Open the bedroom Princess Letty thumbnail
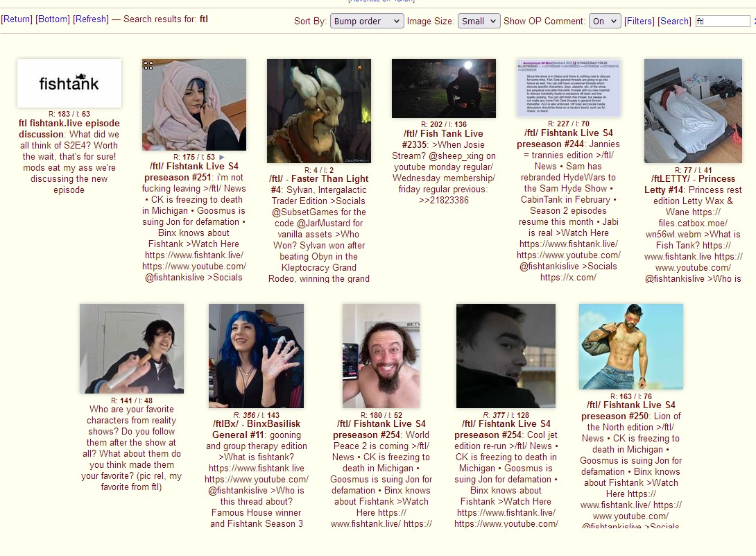This screenshot has height=556, width=756. click(x=694, y=111)
